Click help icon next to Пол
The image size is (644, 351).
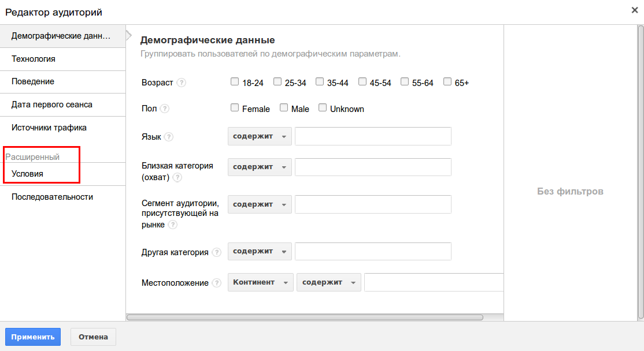(165, 109)
